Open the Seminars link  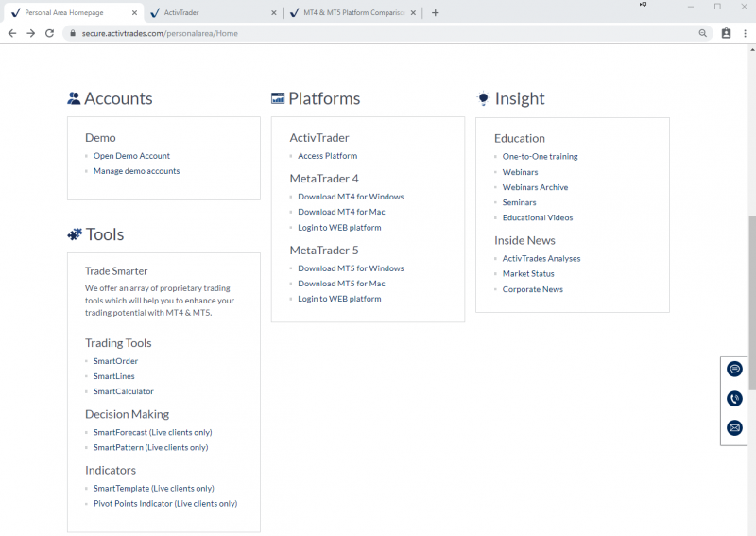519,202
